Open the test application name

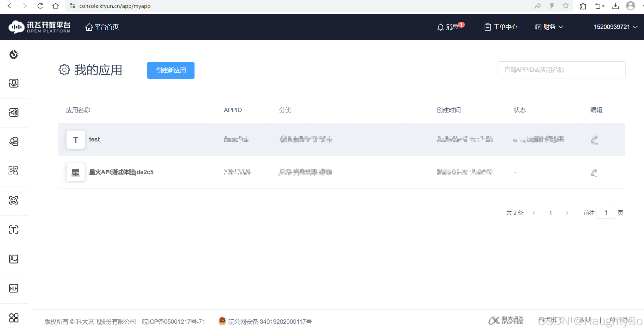94,139
